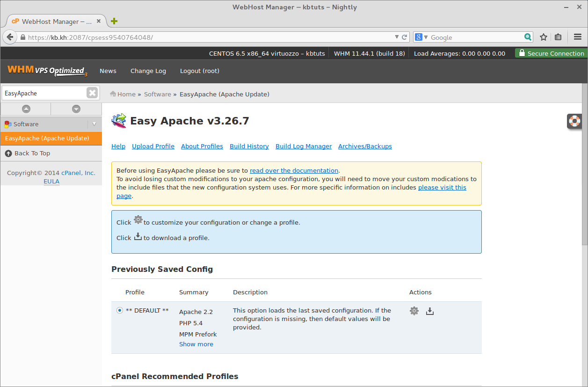This screenshot has width=588, height=387.
Task: Click the browser back arrow button
Action: click(10, 37)
